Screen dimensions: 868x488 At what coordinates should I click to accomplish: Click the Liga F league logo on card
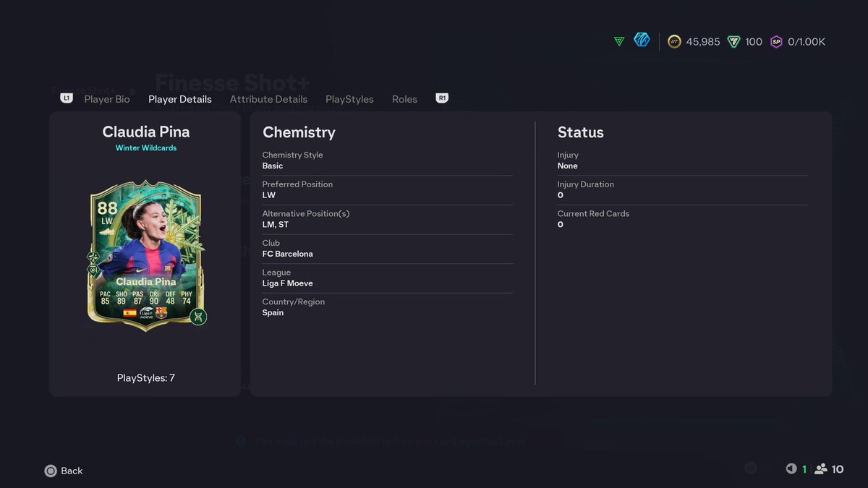(146, 313)
